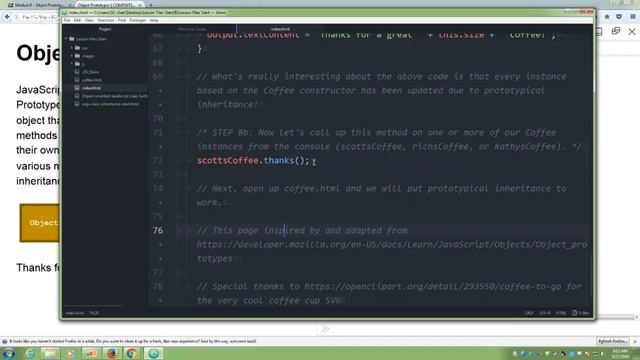
Task: Open Windows Media Player taskbar icon
Action: (70, 353)
